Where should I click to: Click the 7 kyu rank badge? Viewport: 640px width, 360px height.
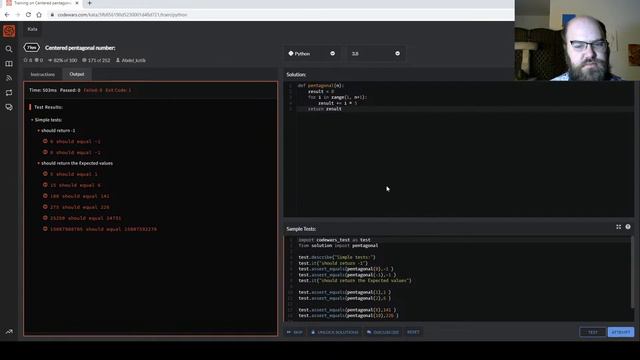click(x=31, y=48)
